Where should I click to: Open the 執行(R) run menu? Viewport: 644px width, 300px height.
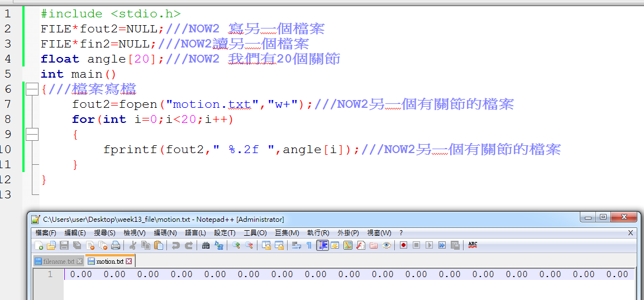(318, 233)
